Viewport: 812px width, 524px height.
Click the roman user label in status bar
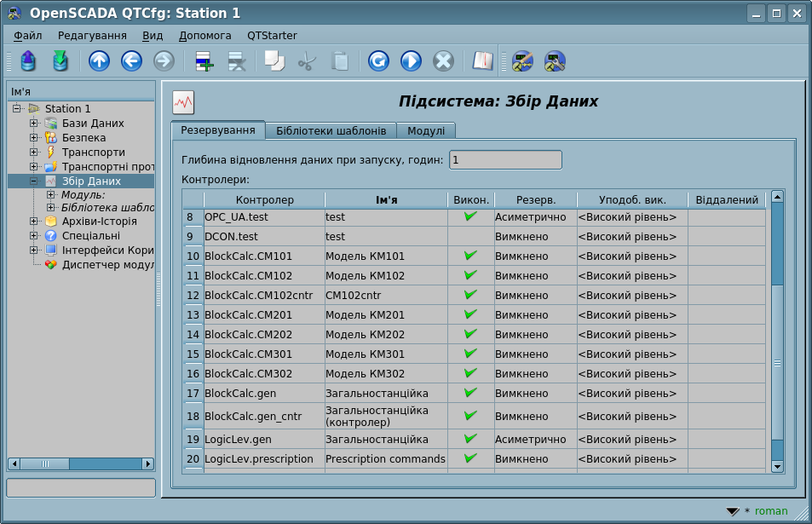(771, 511)
